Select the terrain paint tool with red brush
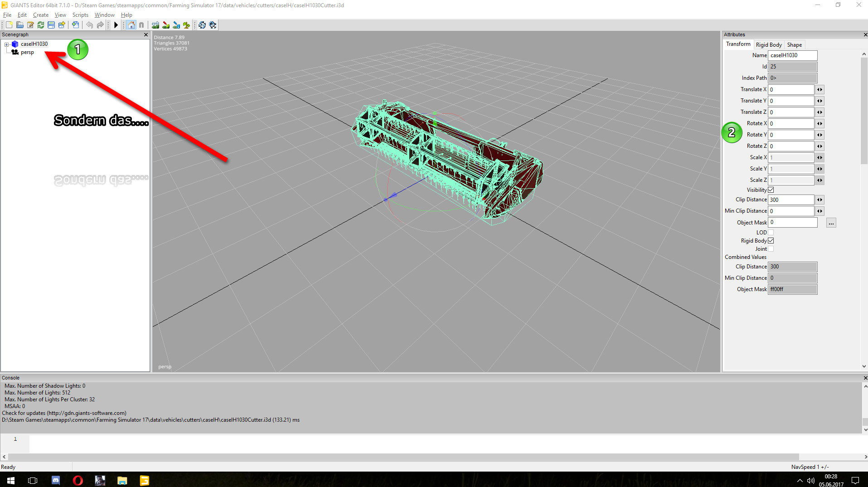This screenshot has height=487, width=868. pos(166,25)
